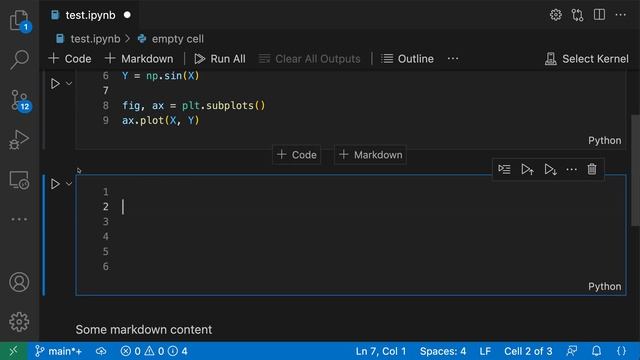Screen dimensions: 640x360
Task: Click Run All in notebook toolbar
Action: pos(220,59)
